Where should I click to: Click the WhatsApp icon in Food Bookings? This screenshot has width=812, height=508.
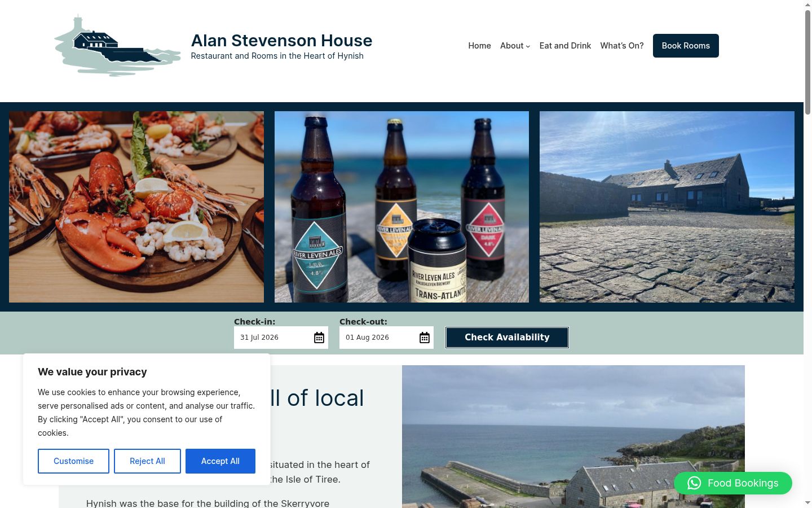(694, 483)
